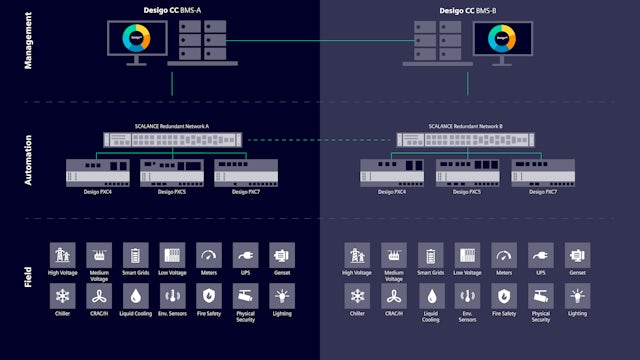Select the BMS-B Physical Security camera icon
The image size is (640, 360).
(541, 296)
